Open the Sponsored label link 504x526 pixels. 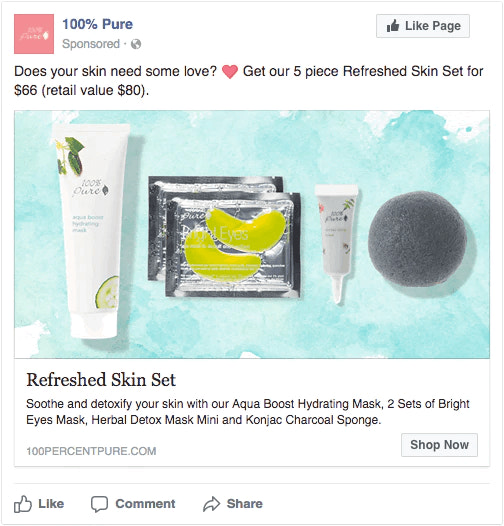coord(91,44)
